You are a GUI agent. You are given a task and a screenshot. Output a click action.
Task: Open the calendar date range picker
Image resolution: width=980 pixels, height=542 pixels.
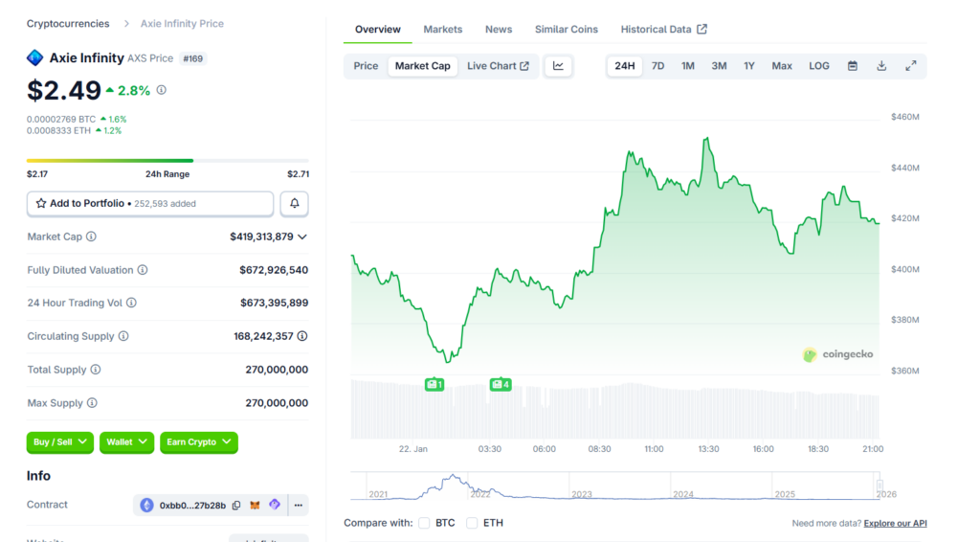(852, 66)
